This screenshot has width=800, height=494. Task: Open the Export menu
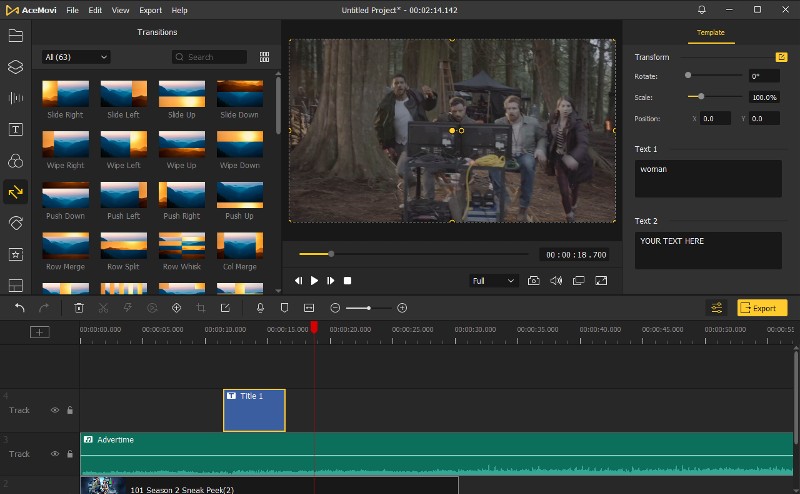point(151,10)
